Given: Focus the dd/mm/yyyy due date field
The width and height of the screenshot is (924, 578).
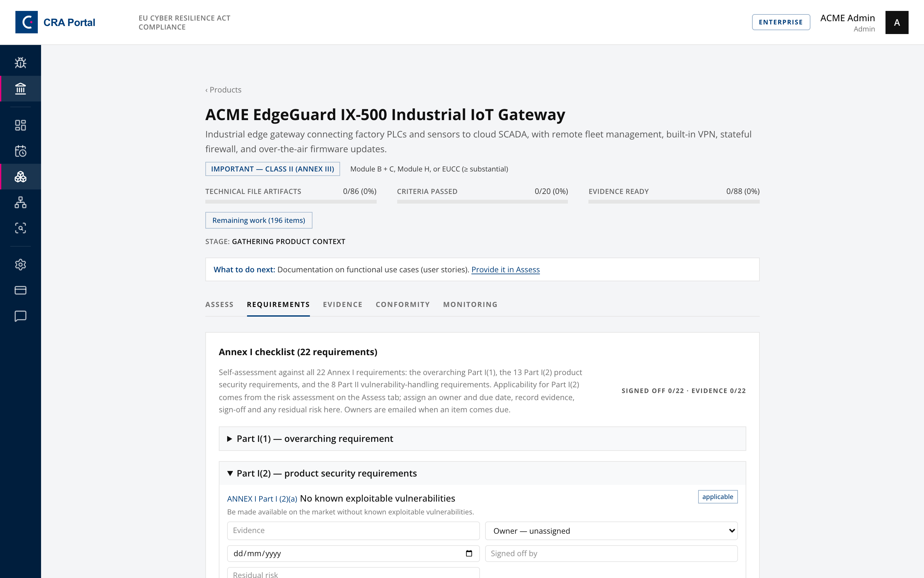Looking at the screenshot, I should [353, 553].
